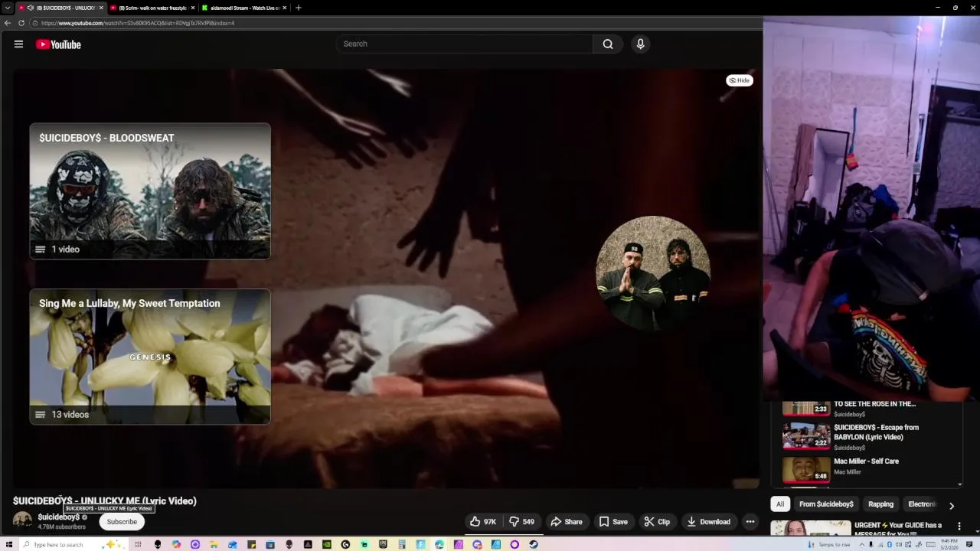Click the taskbar clock showing 9:49 PM

pos(949,544)
